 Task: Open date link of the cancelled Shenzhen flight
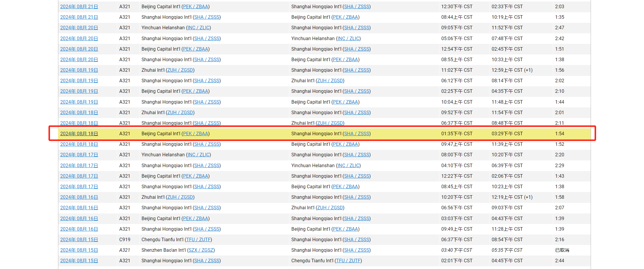[79, 250]
